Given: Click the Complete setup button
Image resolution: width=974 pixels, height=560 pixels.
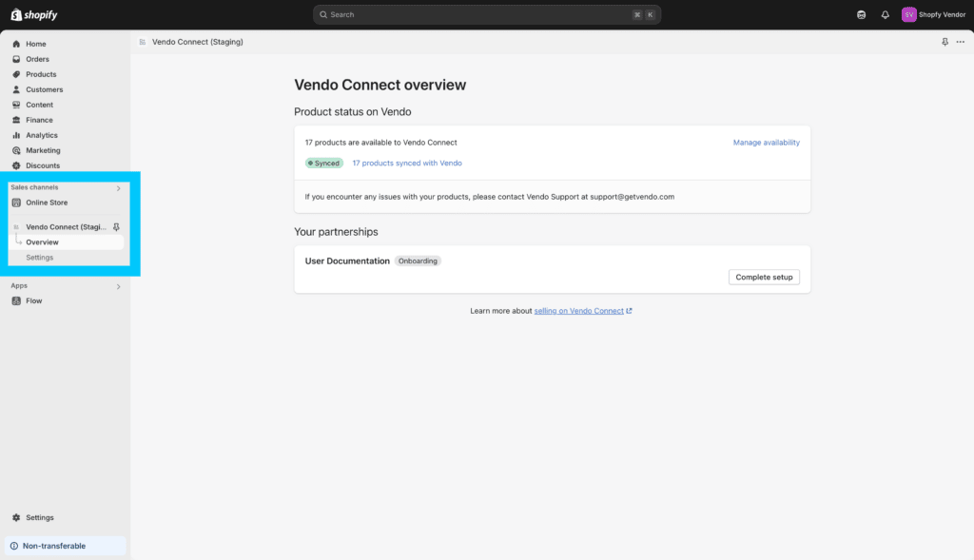Looking at the screenshot, I should (764, 277).
